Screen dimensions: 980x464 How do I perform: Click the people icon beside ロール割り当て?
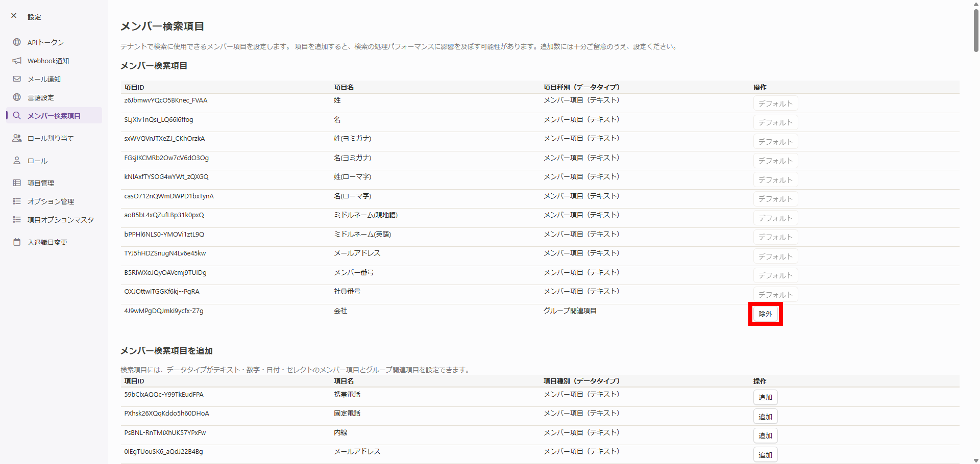coord(17,138)
